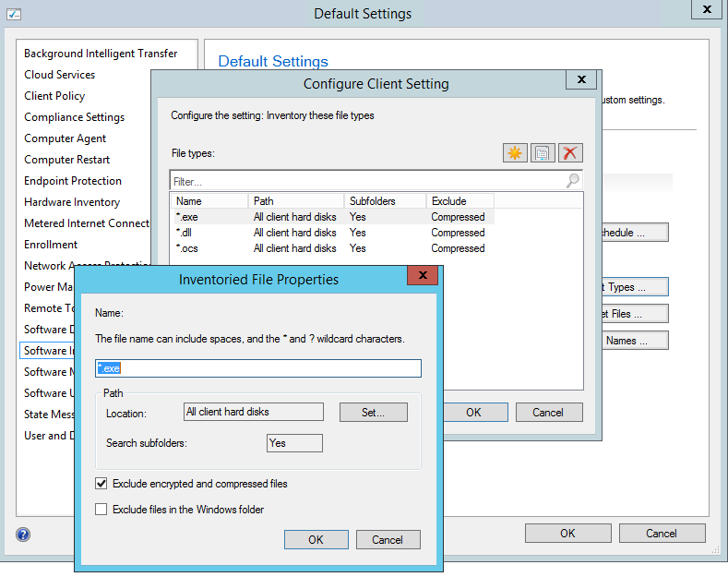Open Compliance Settings category
The height and width of the screenshot is (577, 728).
click(x=75, y=117)
